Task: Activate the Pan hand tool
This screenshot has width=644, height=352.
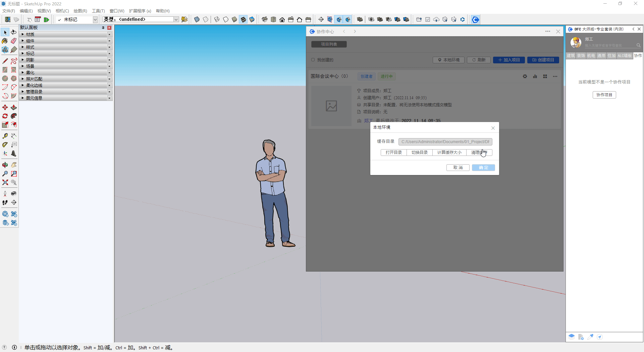Action: pyautogui.click(x=14, y=165)
